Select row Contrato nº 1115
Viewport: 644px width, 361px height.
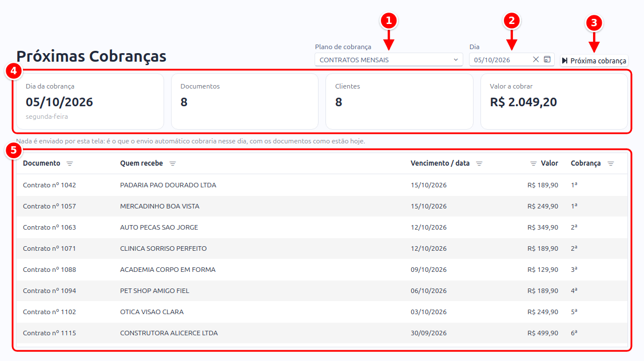tap(322, 333)
